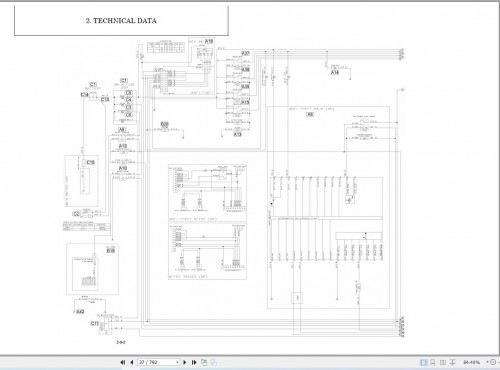500x370 pixels.
Task: Jump to the last page
Action: (x=194, y=362)
